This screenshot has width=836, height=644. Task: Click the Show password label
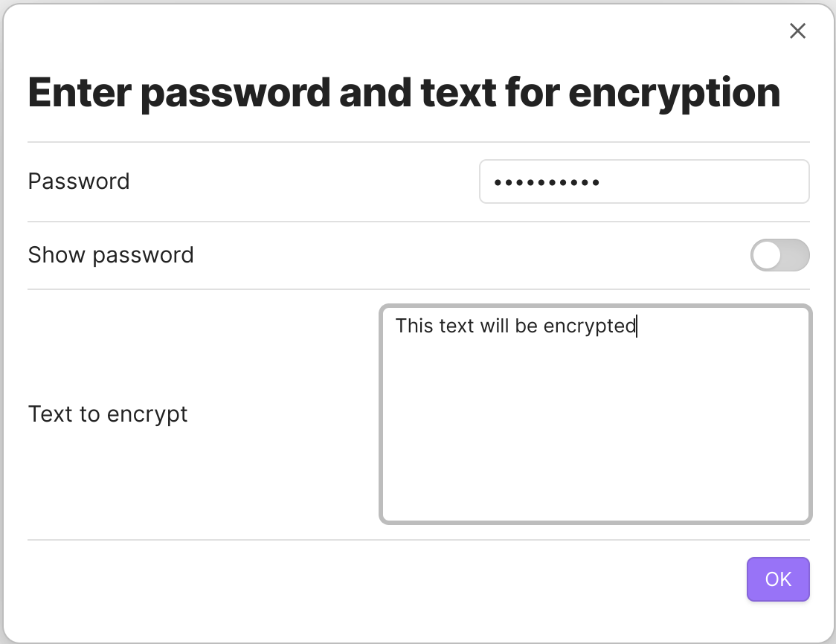coord(111,255)
